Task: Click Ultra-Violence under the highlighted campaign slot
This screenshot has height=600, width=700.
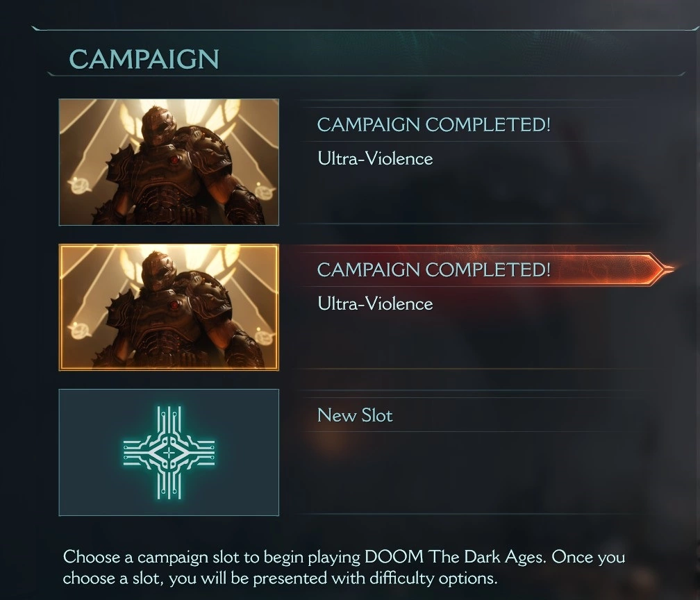Action: point(375,303)
